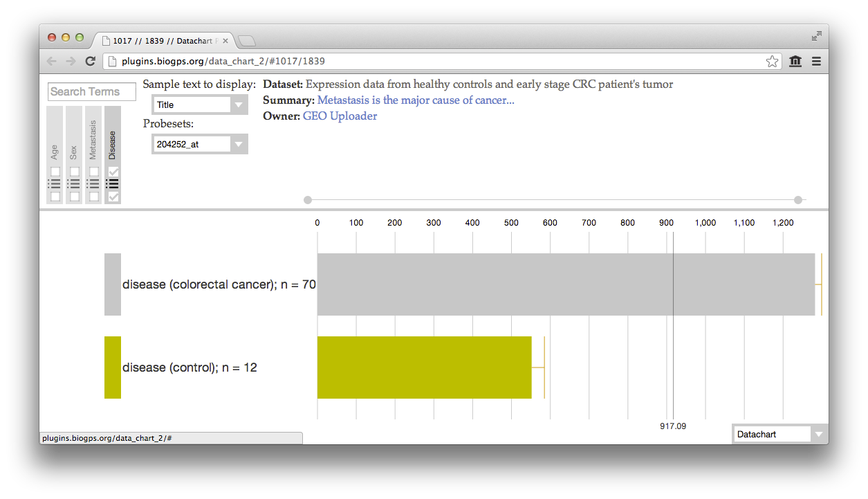Select the Age factor column label
The image size is (868, 499).
(55, 152)
